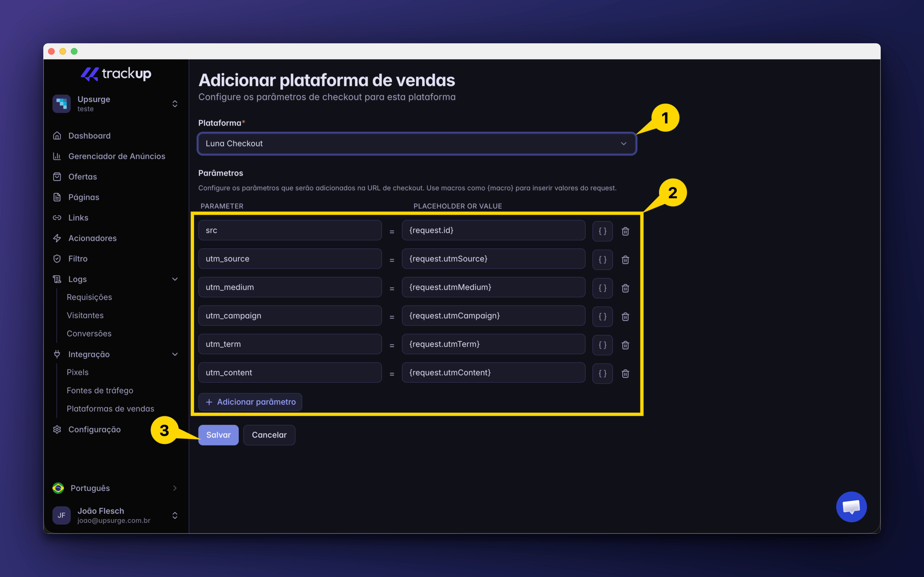This screenshot has height=577, width=924.
Task: Click the utm_term parameter field
Action: click(290, 344)
